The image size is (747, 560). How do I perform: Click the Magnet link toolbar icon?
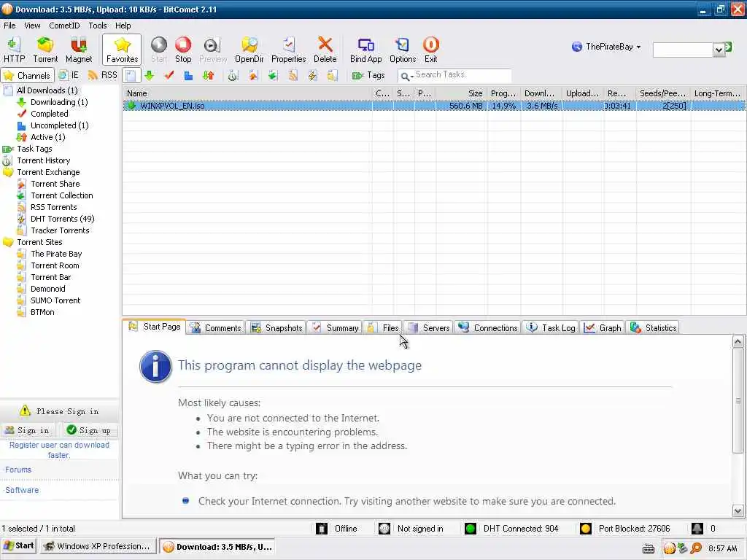79,50
